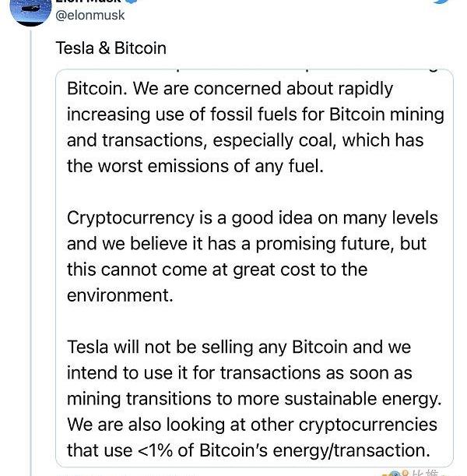
Task: Click the '<1% of Bitcoin's energy/transaction' line
Action: click(248, 450)
